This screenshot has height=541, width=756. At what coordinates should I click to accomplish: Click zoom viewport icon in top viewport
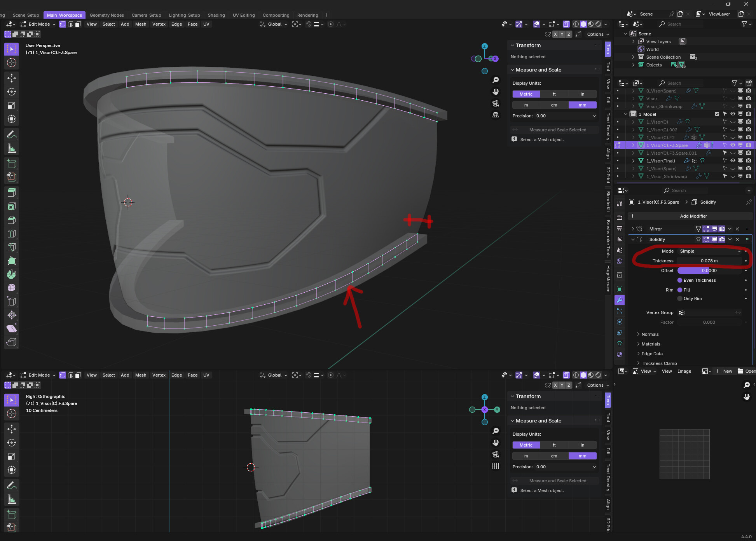tap(496, 80)
